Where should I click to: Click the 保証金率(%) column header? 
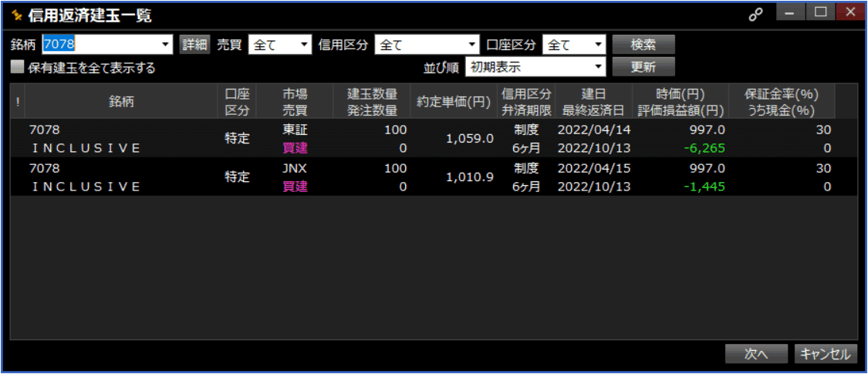[x=782, y=101]
